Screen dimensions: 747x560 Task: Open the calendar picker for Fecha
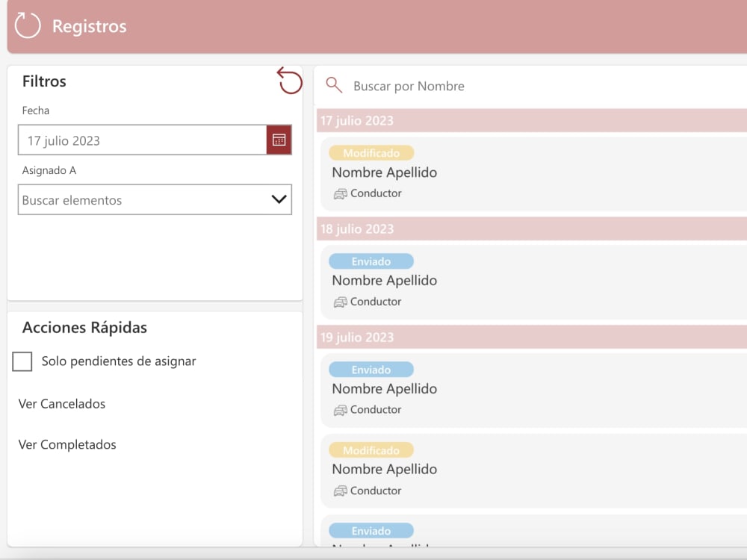[x=279, y=140]
